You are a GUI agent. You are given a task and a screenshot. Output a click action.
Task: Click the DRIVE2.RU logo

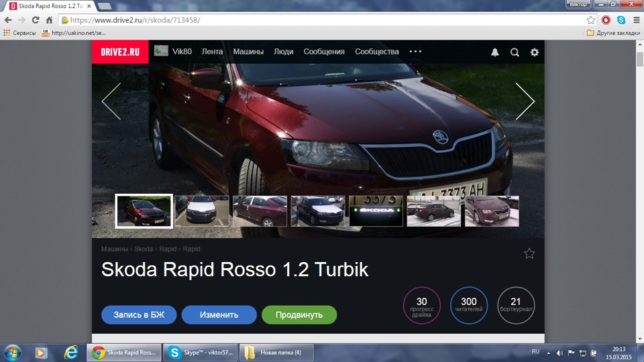pos(120,52)
